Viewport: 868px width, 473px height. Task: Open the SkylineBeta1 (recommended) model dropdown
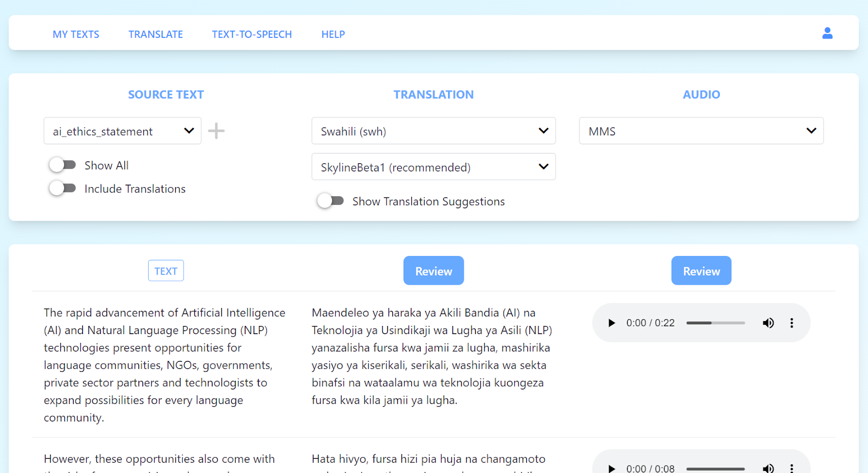tap(433, 167)
